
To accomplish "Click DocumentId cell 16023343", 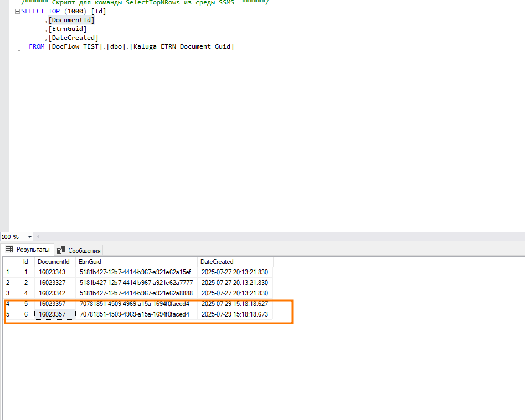I will 55,272.
